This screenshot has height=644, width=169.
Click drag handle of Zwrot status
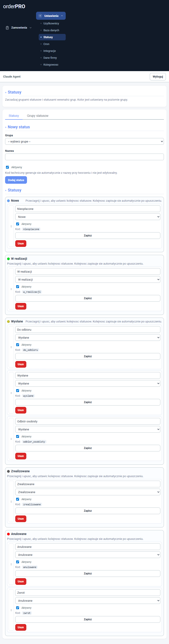[x=11, y=610]
